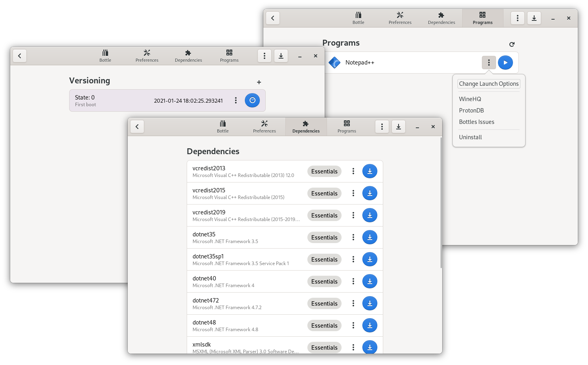The width and height of the screenshot is (588, 365).
Task: Add a new versioning state with plus icon
Action: 259,82
